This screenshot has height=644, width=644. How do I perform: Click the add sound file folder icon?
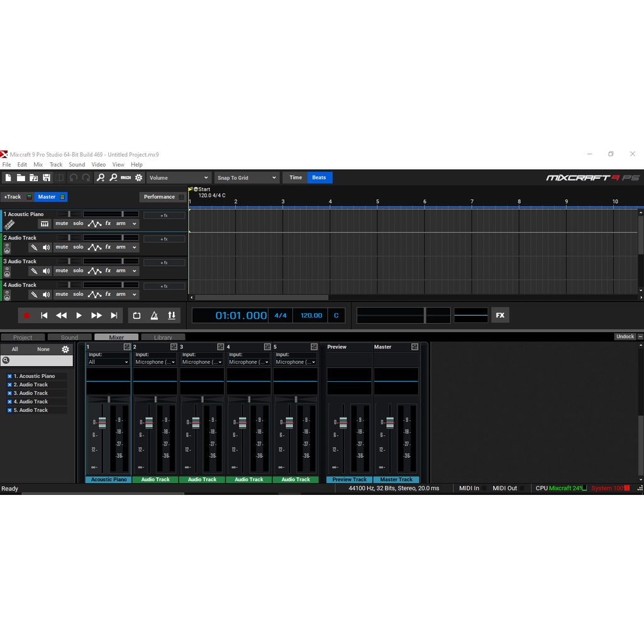click(34, 178)
